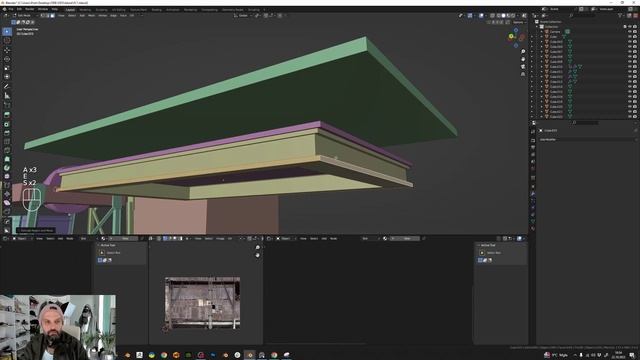Click the UV editor zoom magnifier icon

(258, 248)
